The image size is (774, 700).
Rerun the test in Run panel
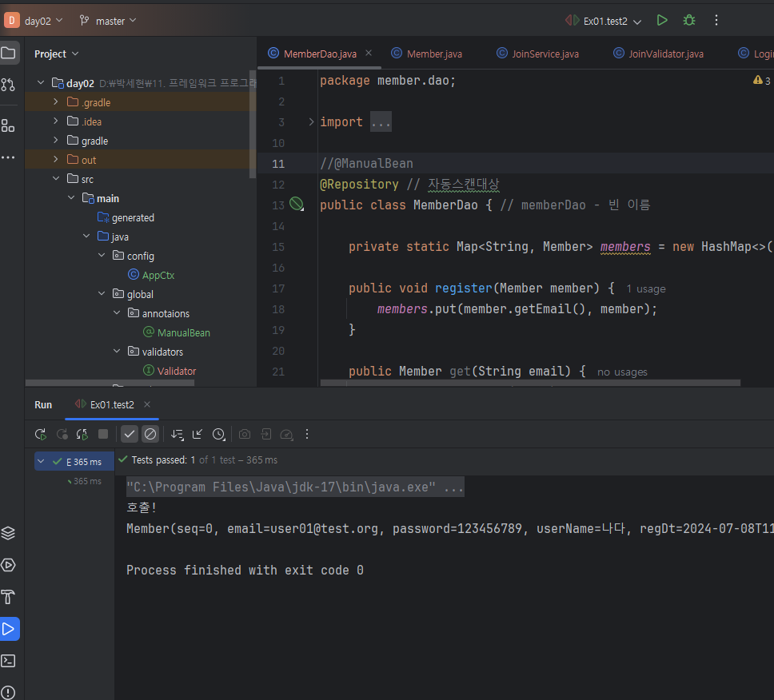[x=40, y=434]
